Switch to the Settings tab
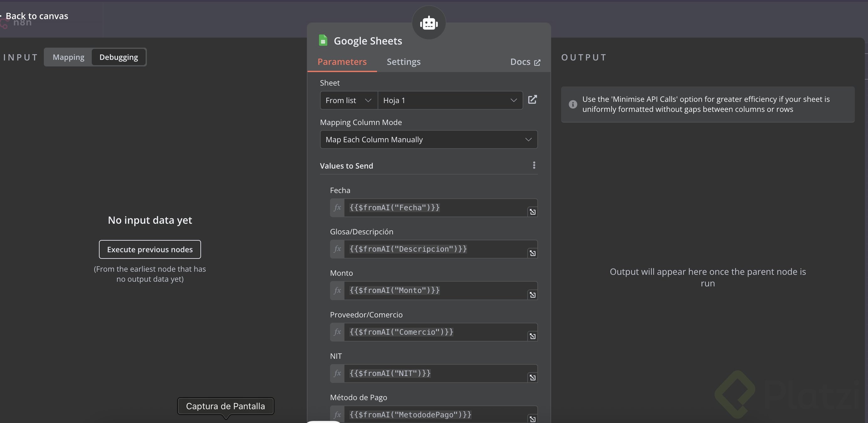 (403, 62)
